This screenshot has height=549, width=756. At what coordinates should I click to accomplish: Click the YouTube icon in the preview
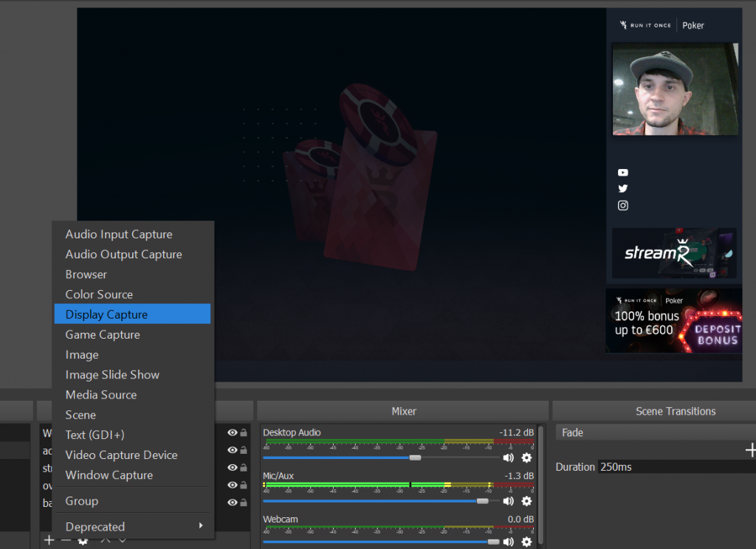[623, 172]
